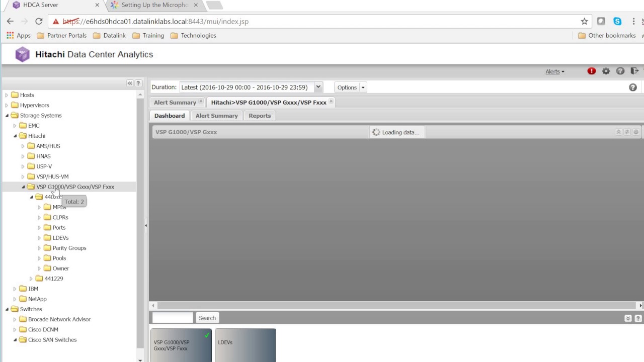
Task: Open the settings gear icon in header
Action: pyautogui.click(x=606, y=71)
